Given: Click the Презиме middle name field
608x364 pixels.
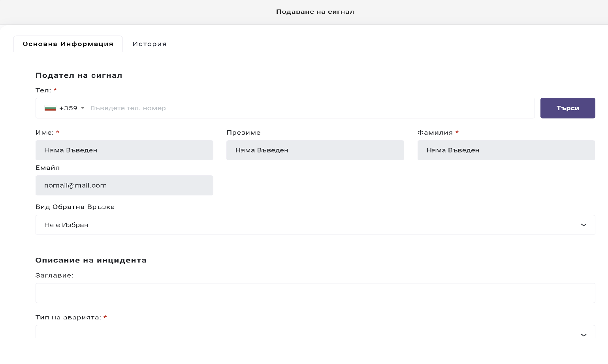Looking at the screenshot, I should click(x=315, y=150).
